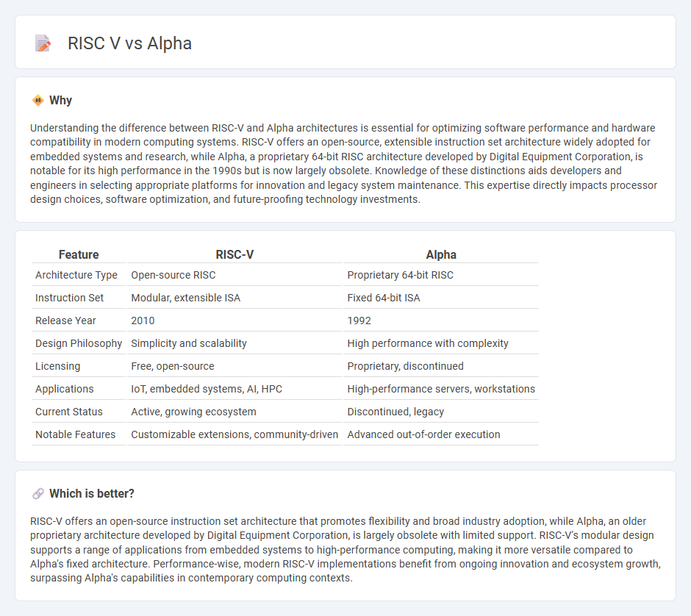
Task: Click the 'Modular, extensible ISA' cell
Action: coord(234,298)
